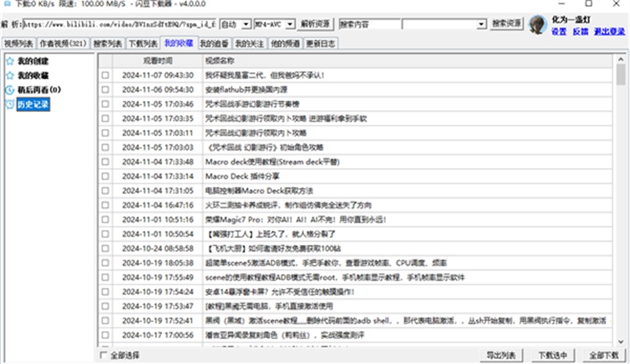Click the title starting with 火环二测抽卡养成锐评
This screenshot has width=630, height=364.
(288, 205)
